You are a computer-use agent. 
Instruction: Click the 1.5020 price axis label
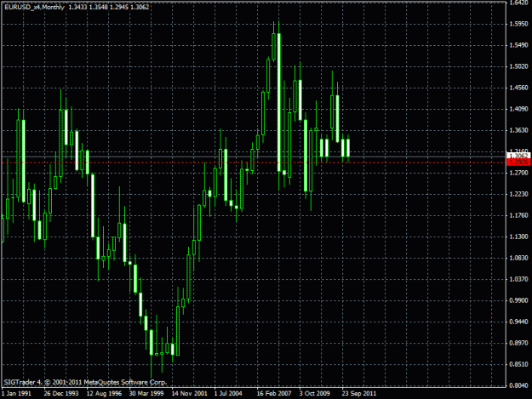[519, 66]
